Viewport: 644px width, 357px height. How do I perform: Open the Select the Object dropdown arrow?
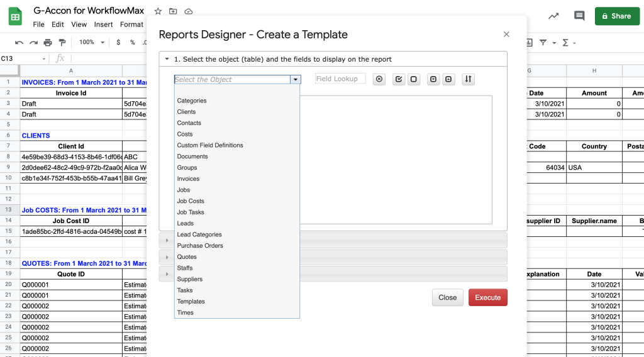[x=296, y=80]
